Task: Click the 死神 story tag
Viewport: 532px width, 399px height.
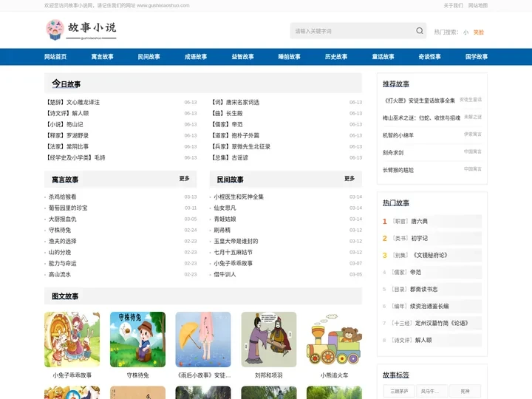Action: (x=465, y=391)
